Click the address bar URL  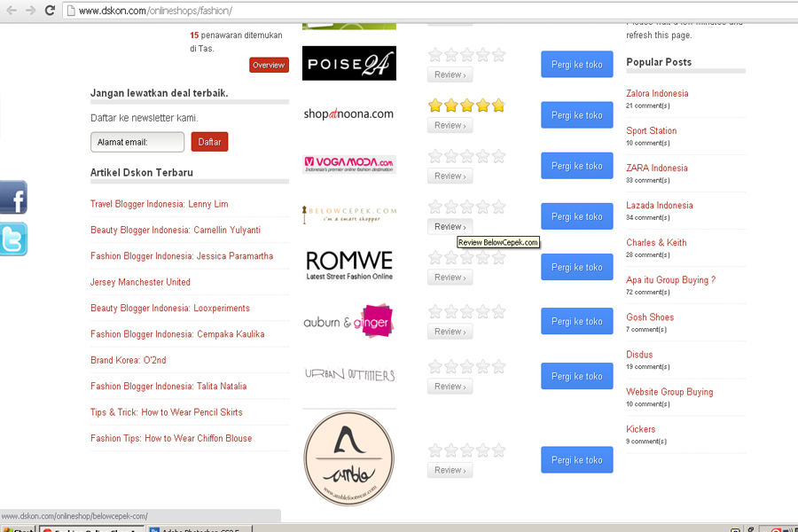(x=155, y=11)
